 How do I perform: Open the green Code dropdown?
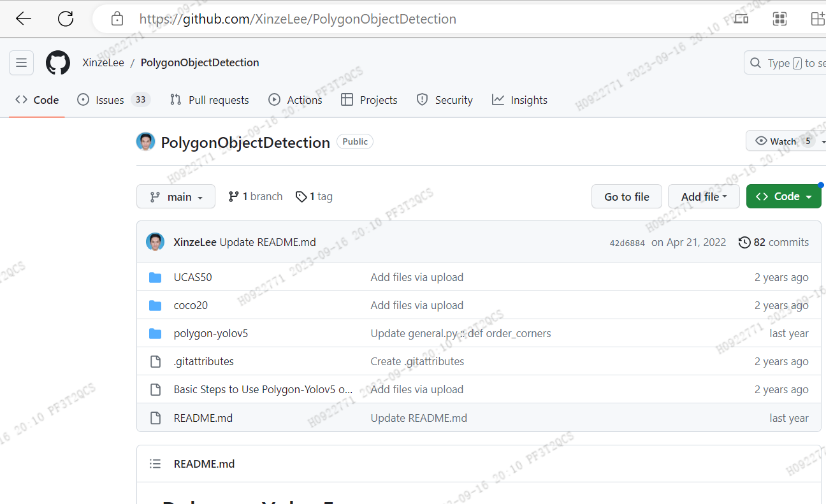click(x=784, y=196)
